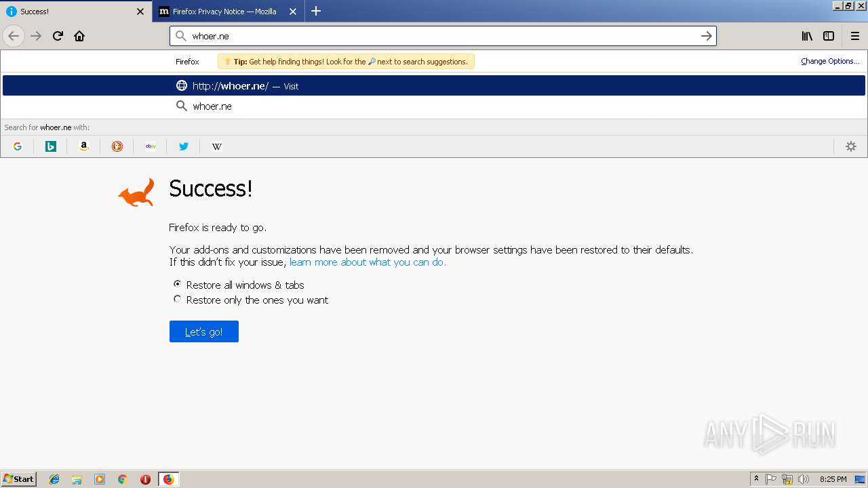Launch Opera from taskbar

click(x=145, y=479)
